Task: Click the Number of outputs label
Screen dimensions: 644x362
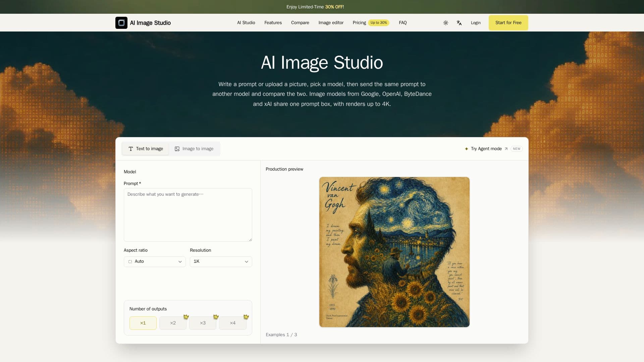Action: [148, 309]
